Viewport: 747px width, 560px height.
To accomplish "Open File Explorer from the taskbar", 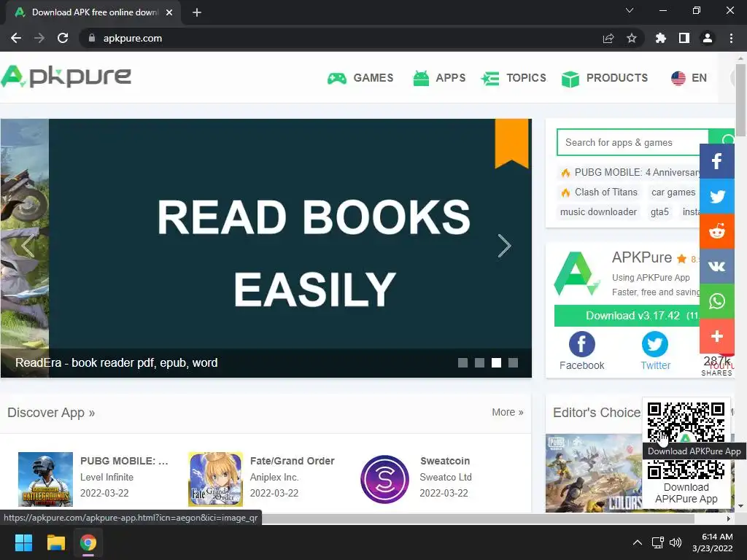I will [x=55, y=542].
